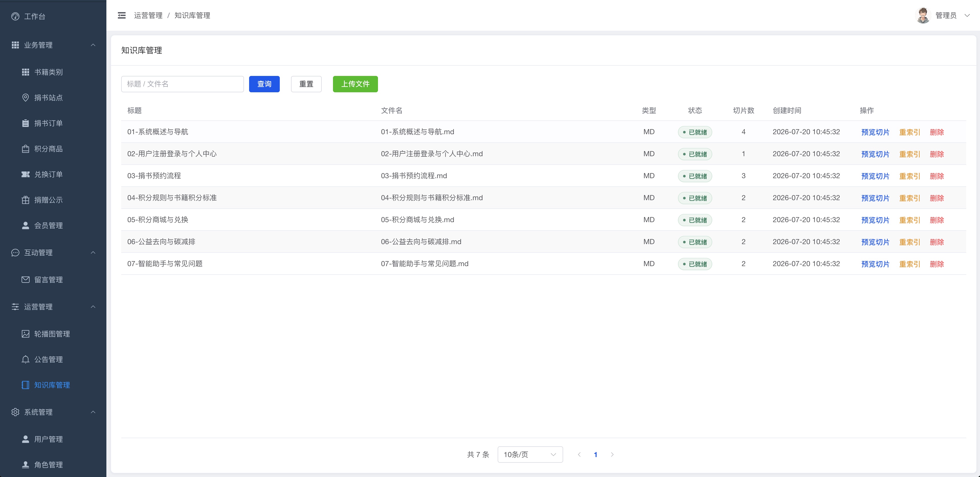Open 会员管理 menu item
The image size is (980, 477).
tap(53, 225)
